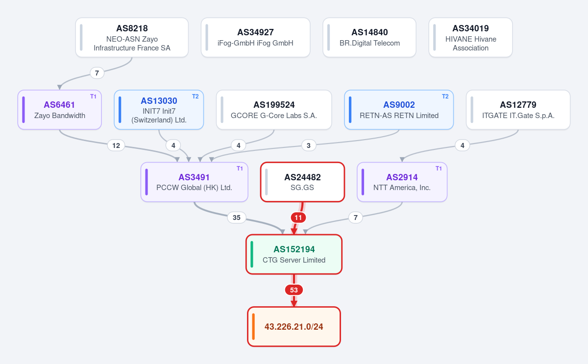Click the AS3491 PCCW Global node
Viewport: 588px width, 364px height.
point(194,182)
